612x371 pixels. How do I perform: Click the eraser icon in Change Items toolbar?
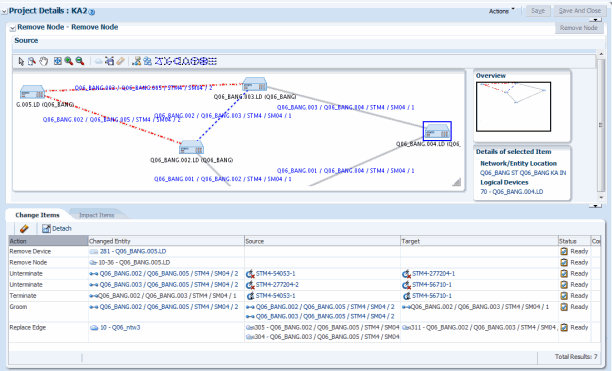point(24,229)
